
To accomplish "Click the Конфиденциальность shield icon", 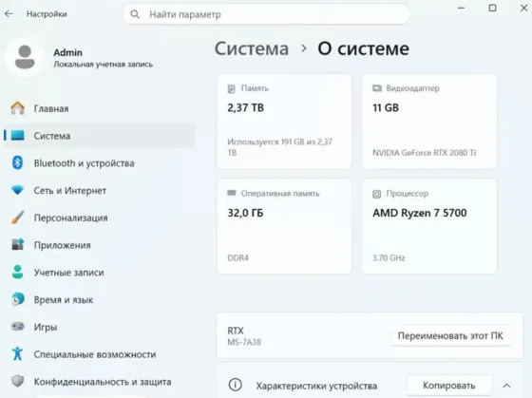I will (x=17, y=381).
